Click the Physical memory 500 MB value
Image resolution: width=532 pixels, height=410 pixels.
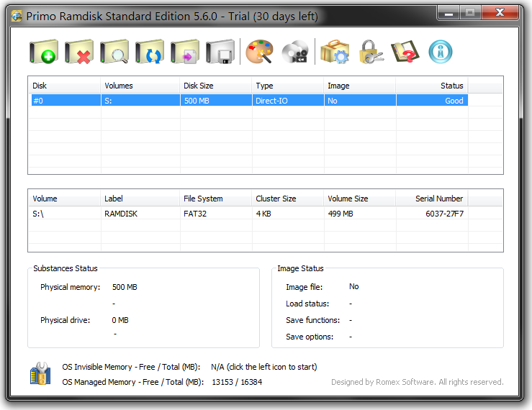pos(125,287)
